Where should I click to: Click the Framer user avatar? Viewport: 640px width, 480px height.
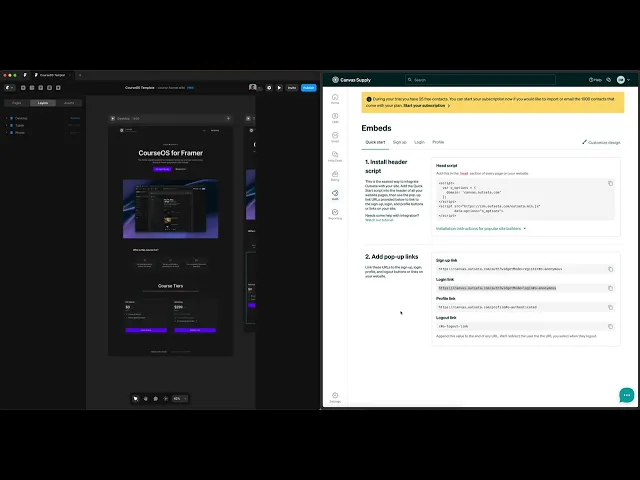click(x=253, y=87)
